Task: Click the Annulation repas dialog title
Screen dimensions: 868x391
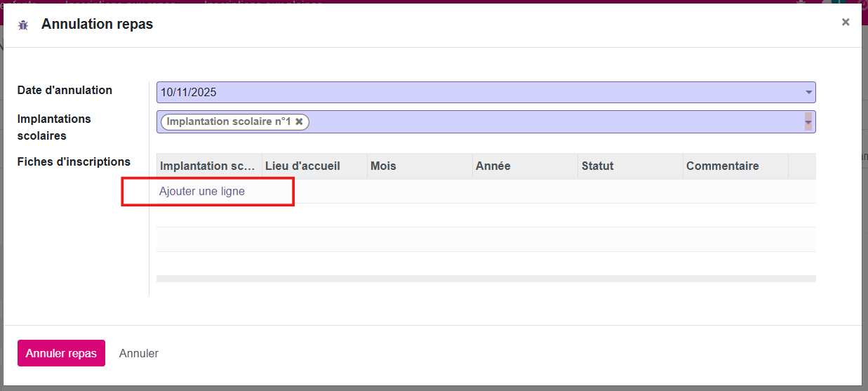Action: [97, 24]
